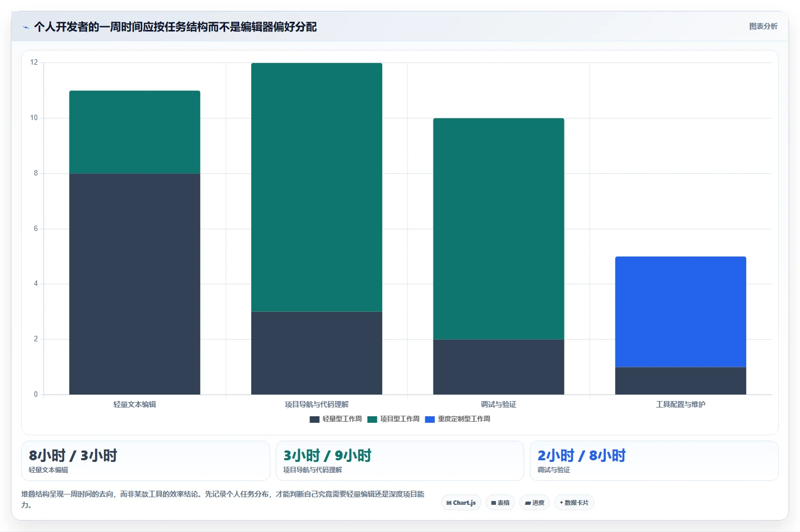Click the 表格 chip
The height and width of the screenshot is (532, 800).
pyautogui.click(x=500, y=503)
